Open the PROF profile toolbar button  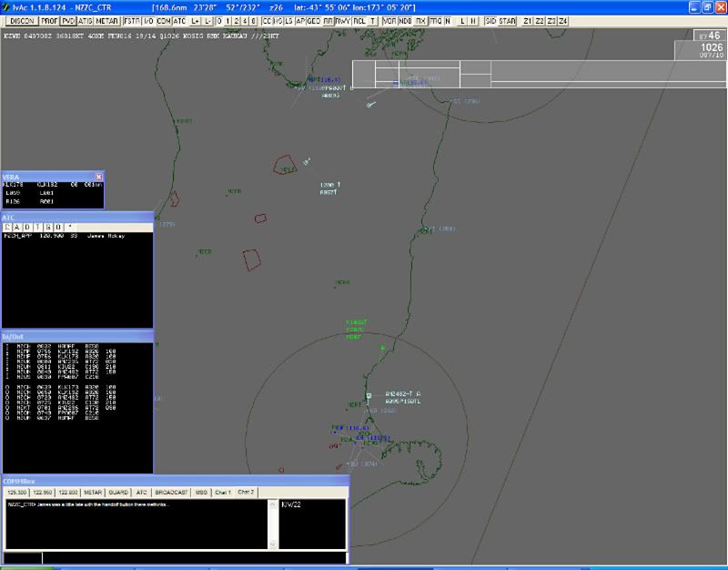click(x=49, y=20)
